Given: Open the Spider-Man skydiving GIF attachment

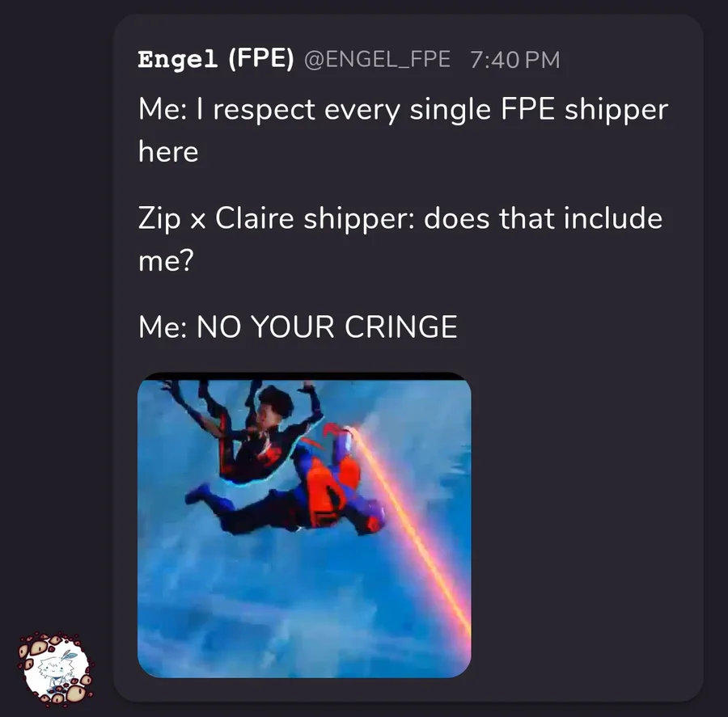Looking at the screenshot, I should [x=304, y=525].
